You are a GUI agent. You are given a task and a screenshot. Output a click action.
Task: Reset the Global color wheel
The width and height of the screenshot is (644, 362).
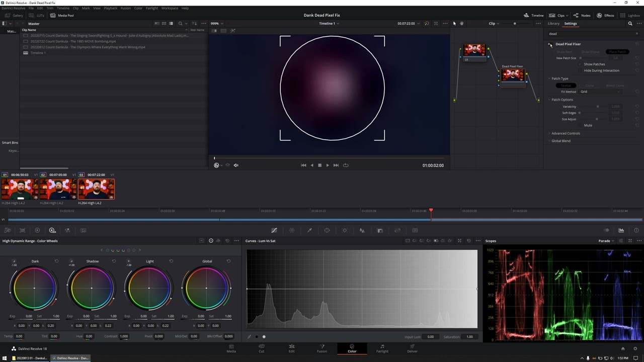coord(228,261)
